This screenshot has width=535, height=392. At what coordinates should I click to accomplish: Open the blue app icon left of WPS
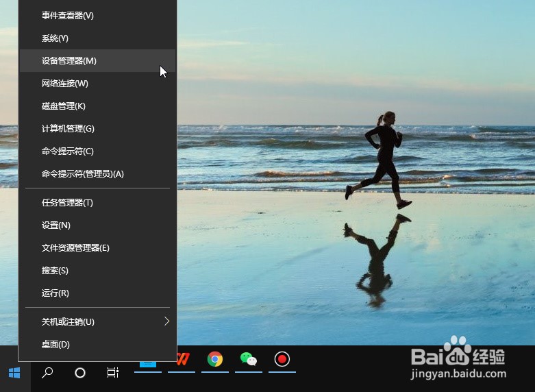click(x=148, y=365)
